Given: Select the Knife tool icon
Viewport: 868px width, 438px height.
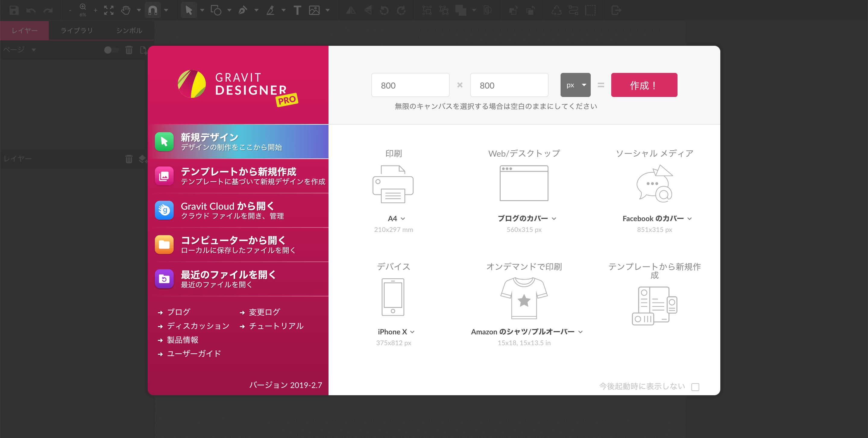Looking at the screenshot, I should point(270,11).
